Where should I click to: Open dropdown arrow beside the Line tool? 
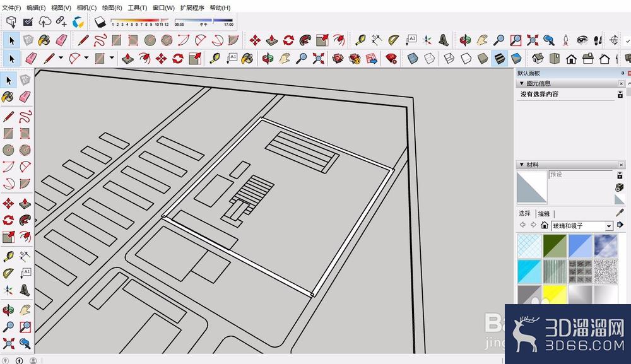coord(61,58)
